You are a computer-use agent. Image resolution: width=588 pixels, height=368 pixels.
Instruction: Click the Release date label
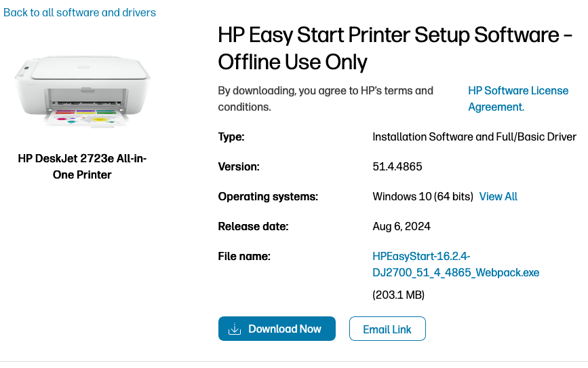(253, 226)
